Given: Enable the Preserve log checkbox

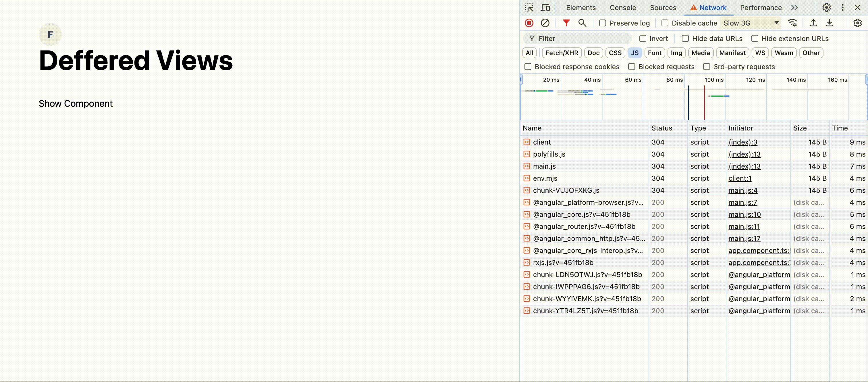Looking at the screenshot, I should [x=603, y=23].
